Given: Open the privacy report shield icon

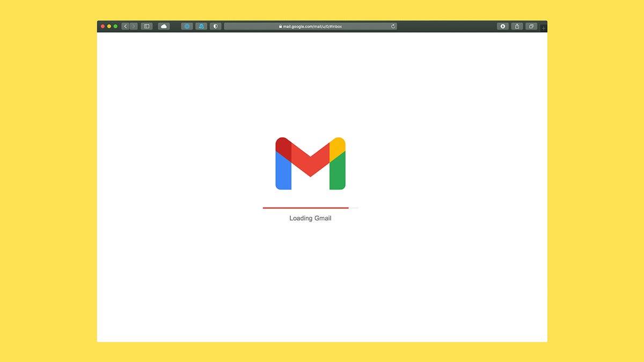Looking at the screenshot, I should pos(216,26).
